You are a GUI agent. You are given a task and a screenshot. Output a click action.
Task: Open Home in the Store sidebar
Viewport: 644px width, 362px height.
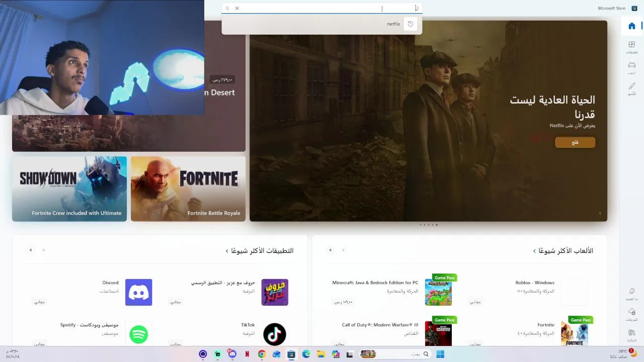[632, 26]
